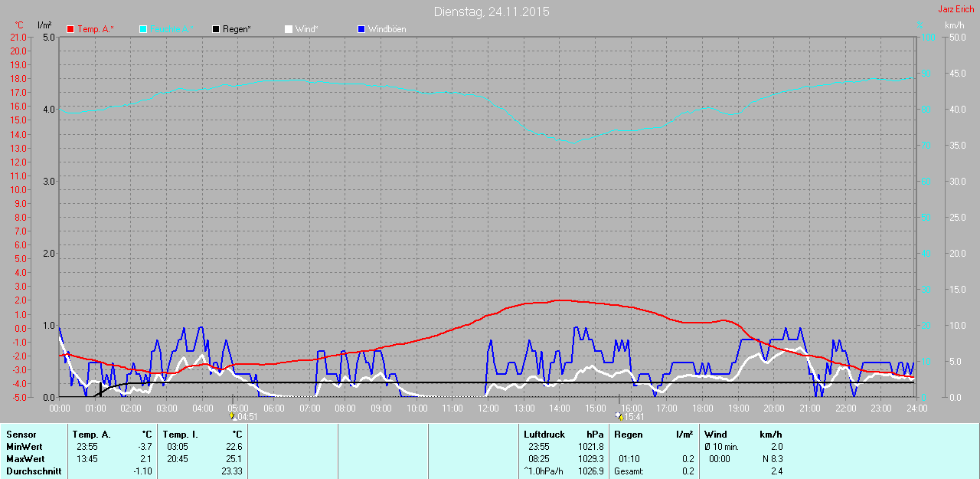Click the MaxWert row label
This screenshot has height=479, width=980.
coord(24,459)
